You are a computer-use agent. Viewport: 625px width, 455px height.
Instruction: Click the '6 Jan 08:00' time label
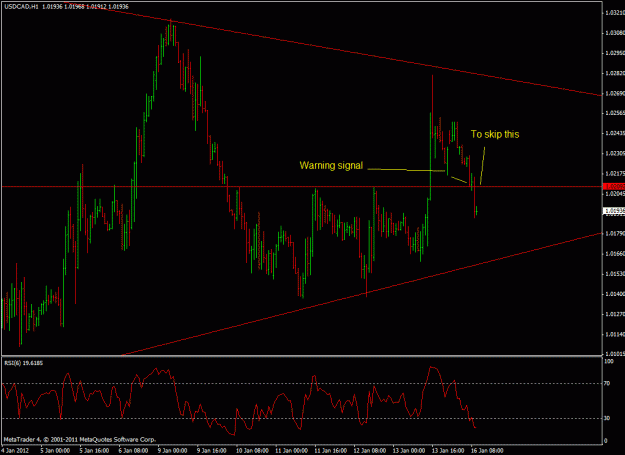[x=134, y=451]
